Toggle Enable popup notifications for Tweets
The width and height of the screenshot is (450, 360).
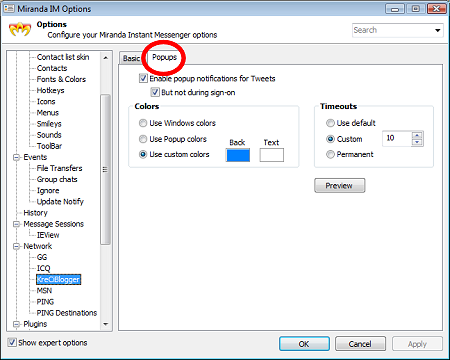[x=143, y=79]
